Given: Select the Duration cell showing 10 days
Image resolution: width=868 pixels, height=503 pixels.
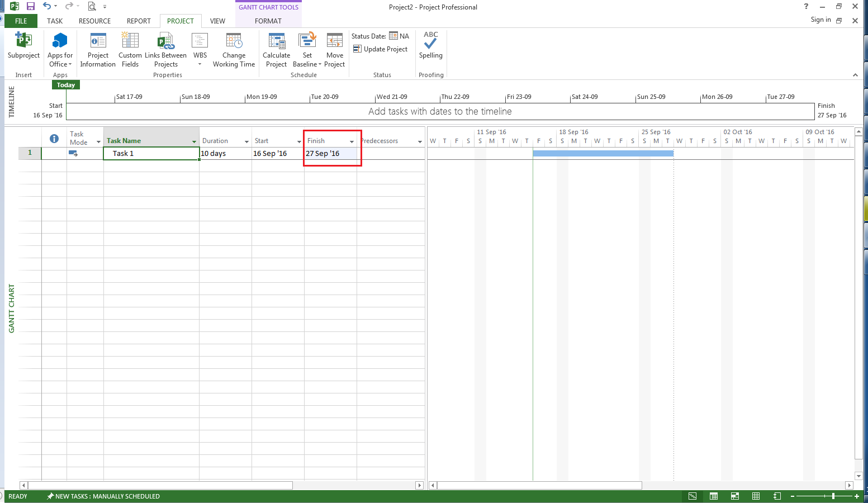Looking at the screenshot, I should click(225, 154).
